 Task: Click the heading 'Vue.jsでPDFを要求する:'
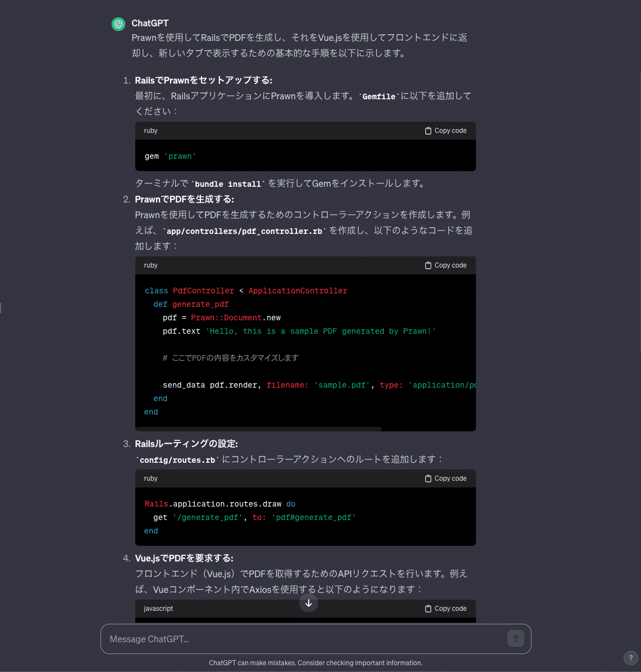click(x=184, y=558)
